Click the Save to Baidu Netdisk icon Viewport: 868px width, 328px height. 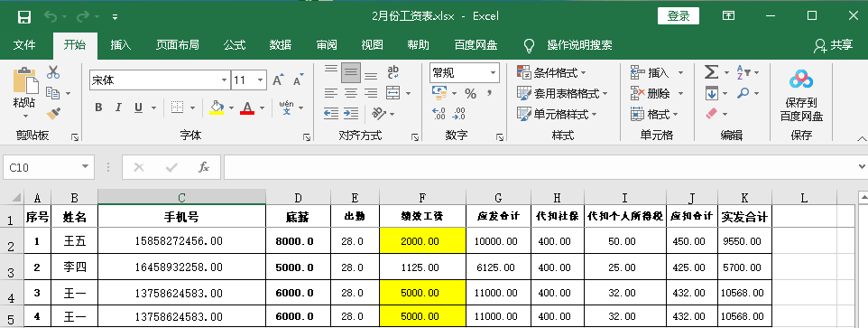pyautogui.click(x=801, y=80)
